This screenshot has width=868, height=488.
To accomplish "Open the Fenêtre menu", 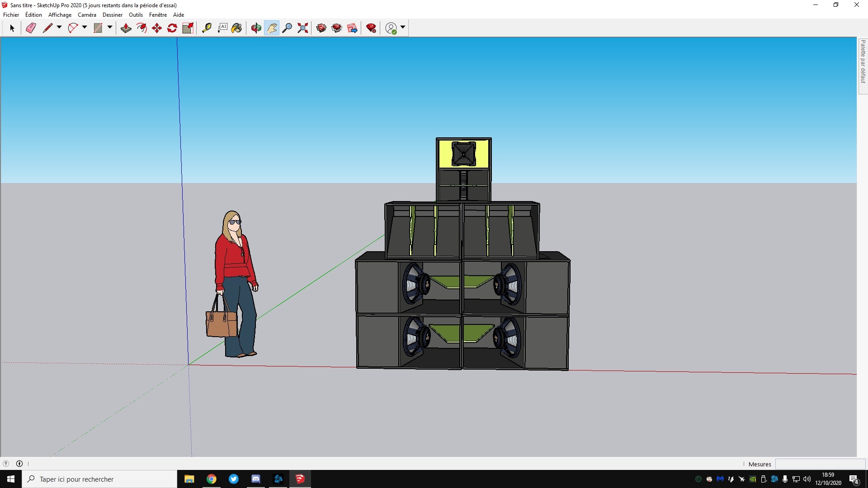I will (158, 15).
